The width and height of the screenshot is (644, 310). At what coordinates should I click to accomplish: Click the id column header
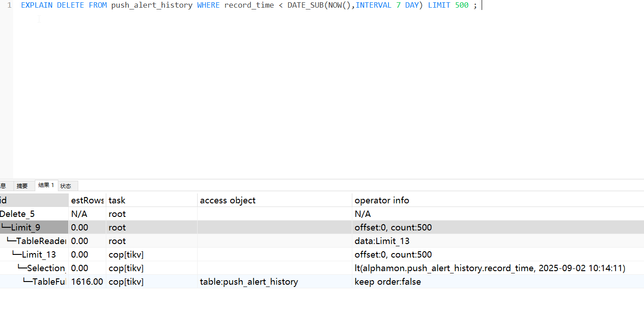4,200
